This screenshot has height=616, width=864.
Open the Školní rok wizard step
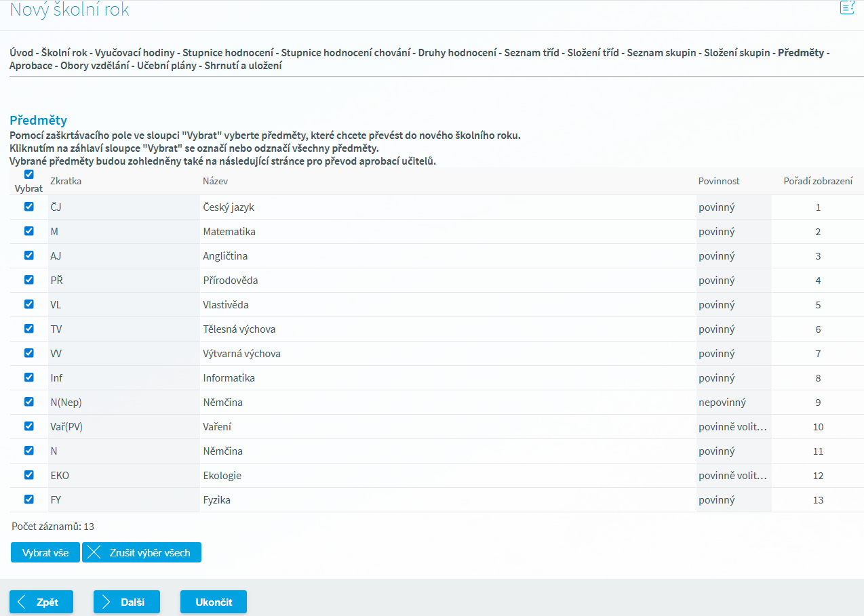tap(65, 53)
